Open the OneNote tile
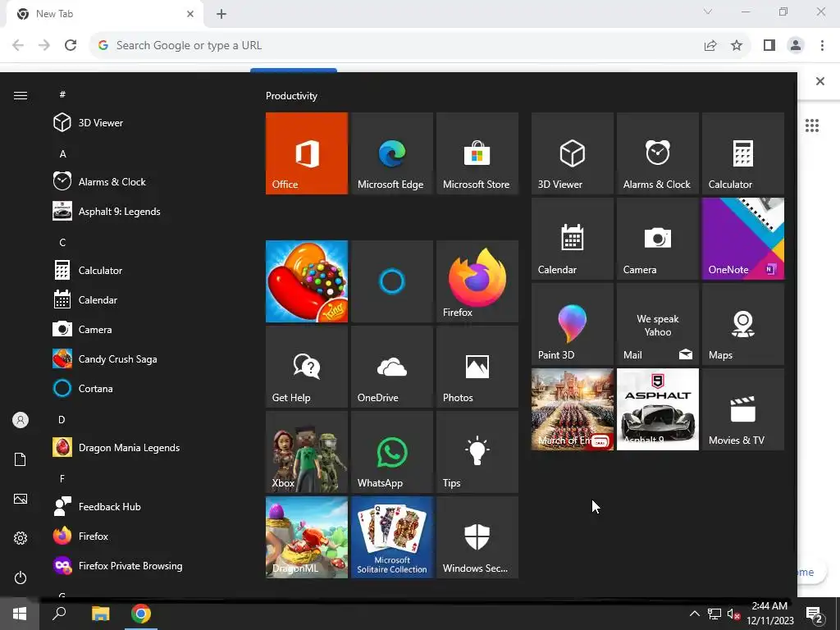Viewport: 840px width, 630px height. click(742, 239)
